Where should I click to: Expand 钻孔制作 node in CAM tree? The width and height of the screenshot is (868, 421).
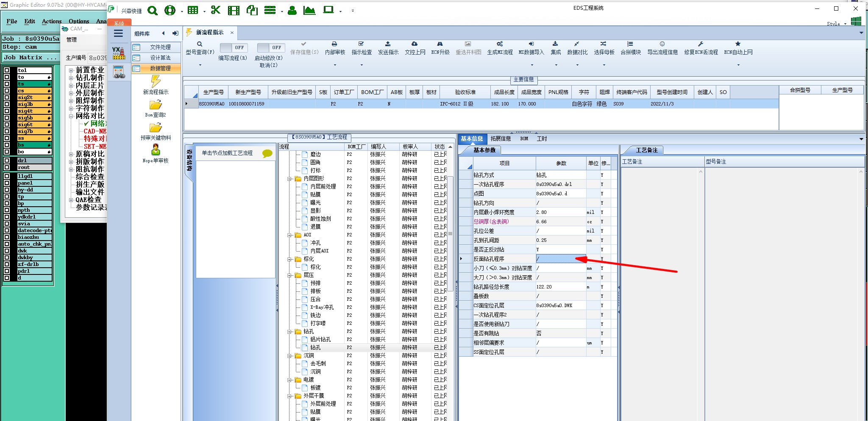tap(71, 78)
